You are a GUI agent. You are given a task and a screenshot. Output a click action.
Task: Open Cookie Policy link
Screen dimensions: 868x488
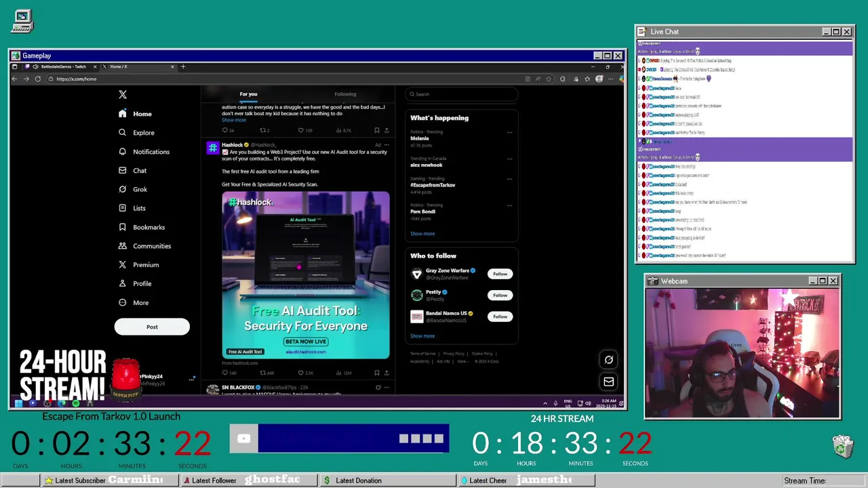click(482, 354)
